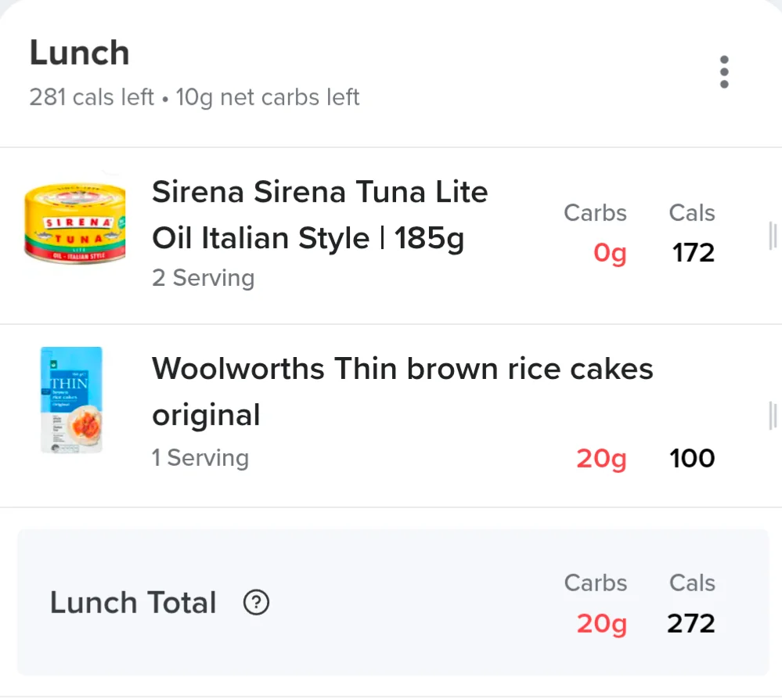
Task: Click the Lunch Total label
Action: click(x=132, y=602)
